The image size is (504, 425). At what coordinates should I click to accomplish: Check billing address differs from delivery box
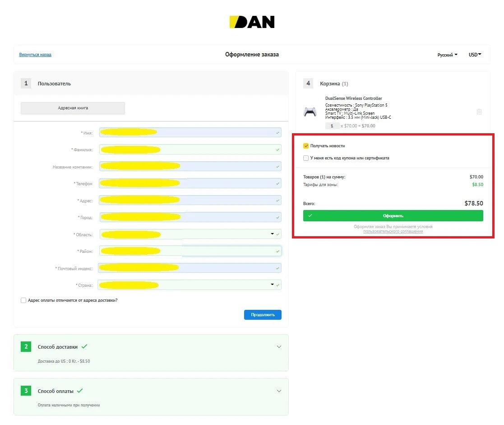point(23,300)
